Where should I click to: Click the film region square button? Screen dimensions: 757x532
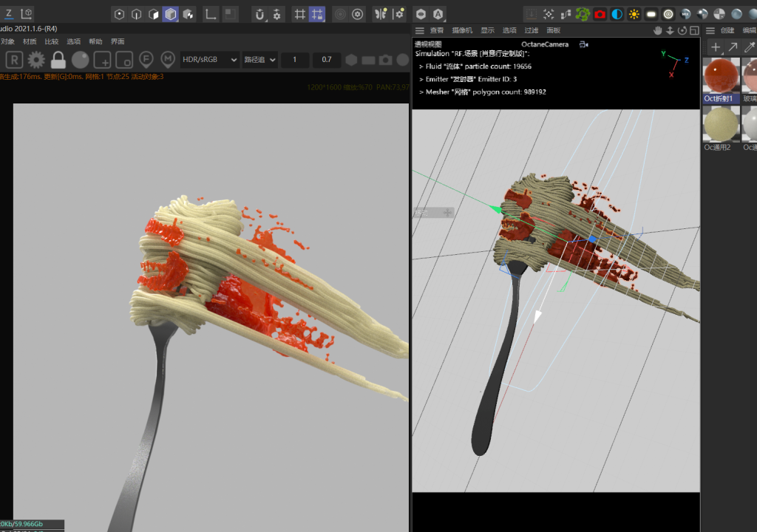point(124,60)
